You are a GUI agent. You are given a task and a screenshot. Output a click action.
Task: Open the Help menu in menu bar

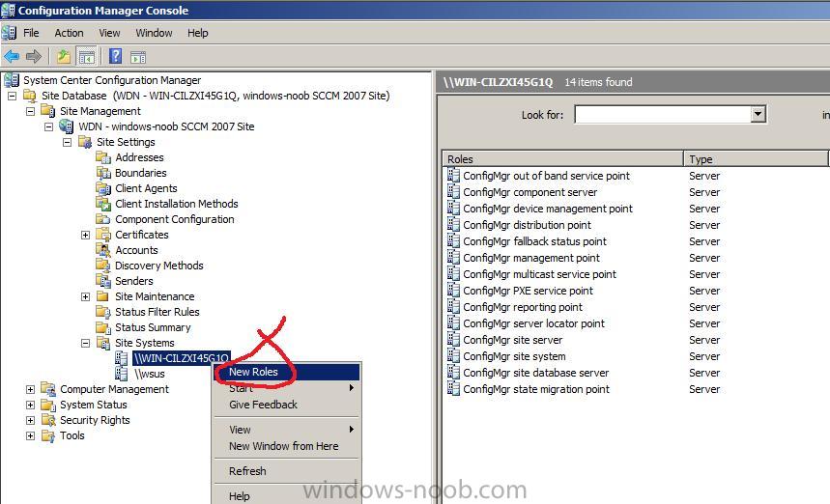(197, 33)
